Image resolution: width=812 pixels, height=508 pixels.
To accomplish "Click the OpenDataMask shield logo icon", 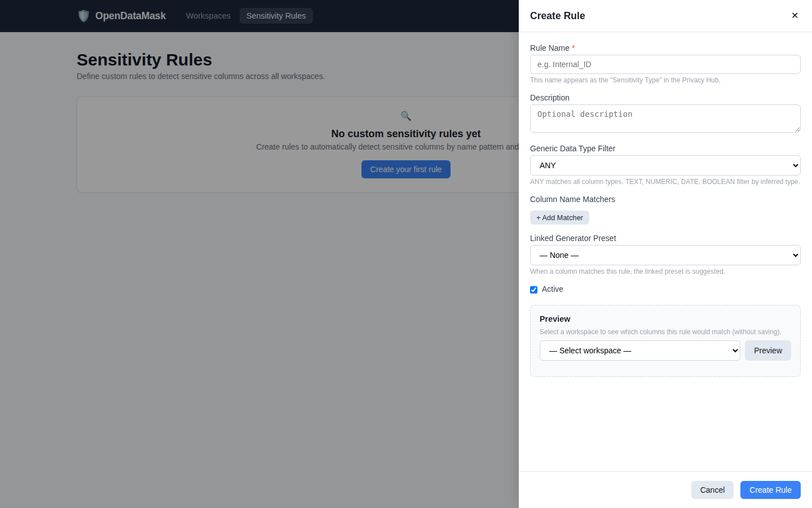I will (x=83, y=16).
